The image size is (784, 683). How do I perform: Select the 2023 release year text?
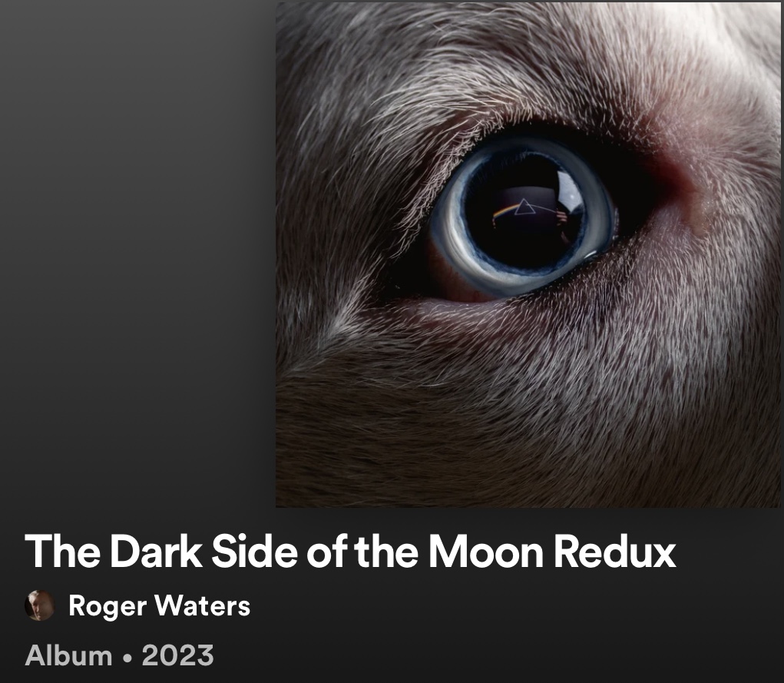pos(177,656)
